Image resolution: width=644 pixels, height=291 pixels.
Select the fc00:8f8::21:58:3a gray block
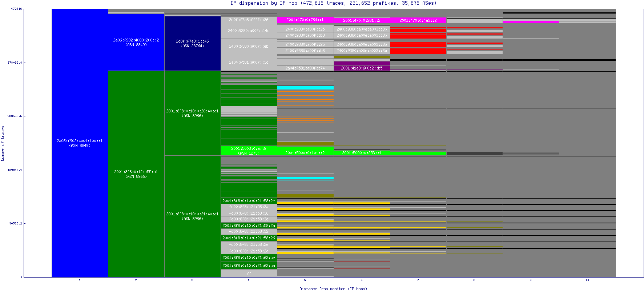coord(249,207)
